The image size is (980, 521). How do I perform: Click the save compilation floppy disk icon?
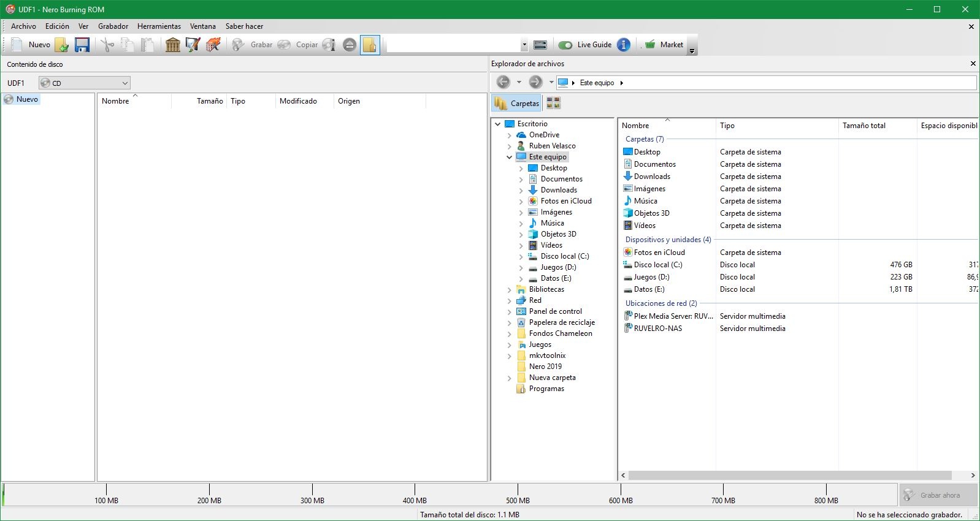point(82,45)
